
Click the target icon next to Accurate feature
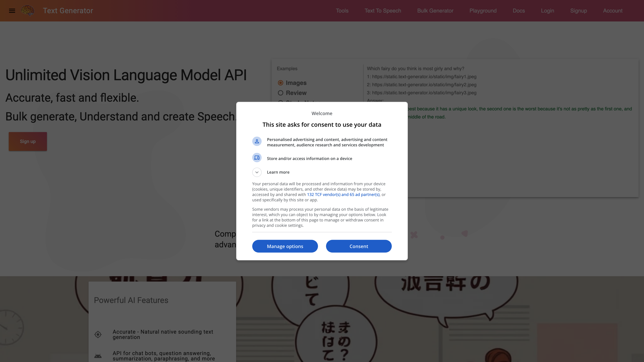98,334
